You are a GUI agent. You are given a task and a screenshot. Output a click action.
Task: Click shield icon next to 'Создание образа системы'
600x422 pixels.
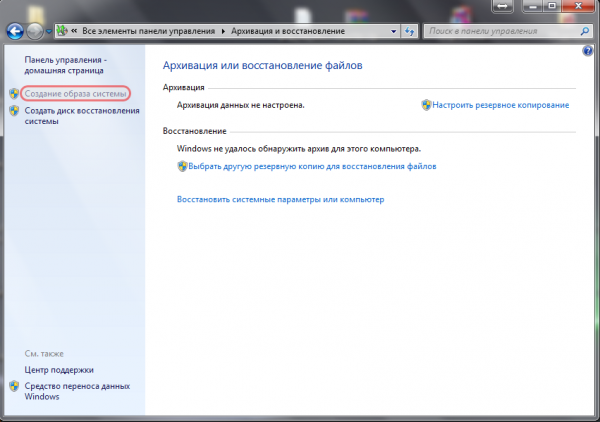tap(14, 94)
